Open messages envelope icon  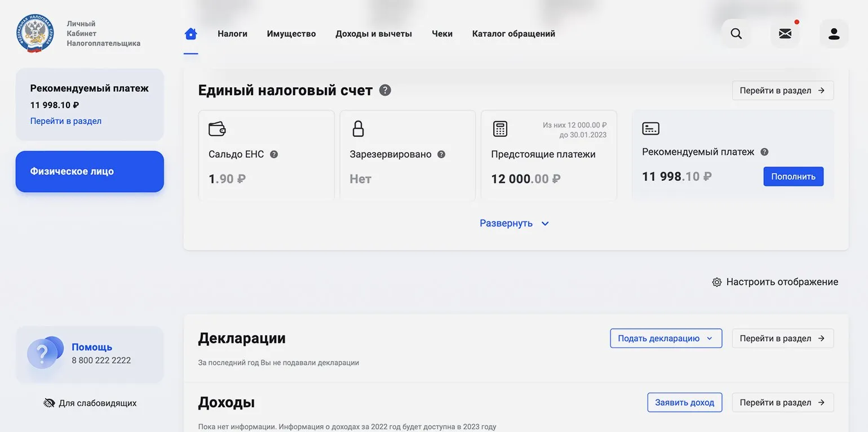coord(785,34)
